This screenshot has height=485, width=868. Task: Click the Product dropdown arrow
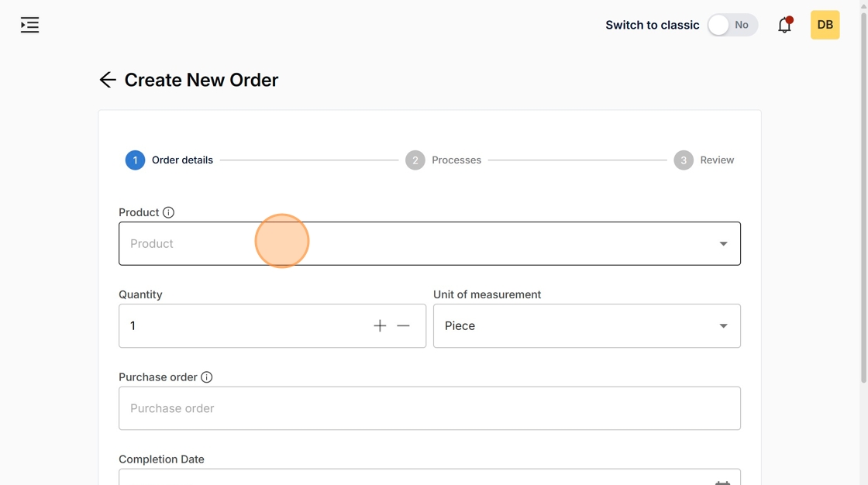pos(723,243)
